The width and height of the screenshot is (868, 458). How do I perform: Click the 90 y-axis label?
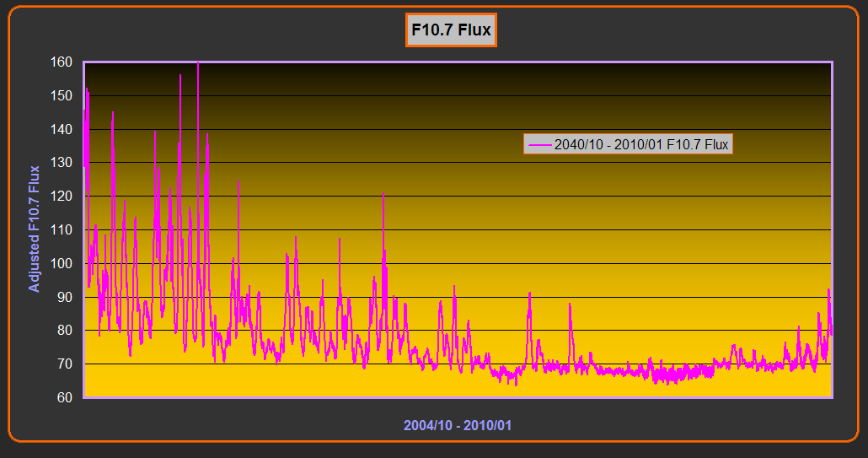coord(65,297)
